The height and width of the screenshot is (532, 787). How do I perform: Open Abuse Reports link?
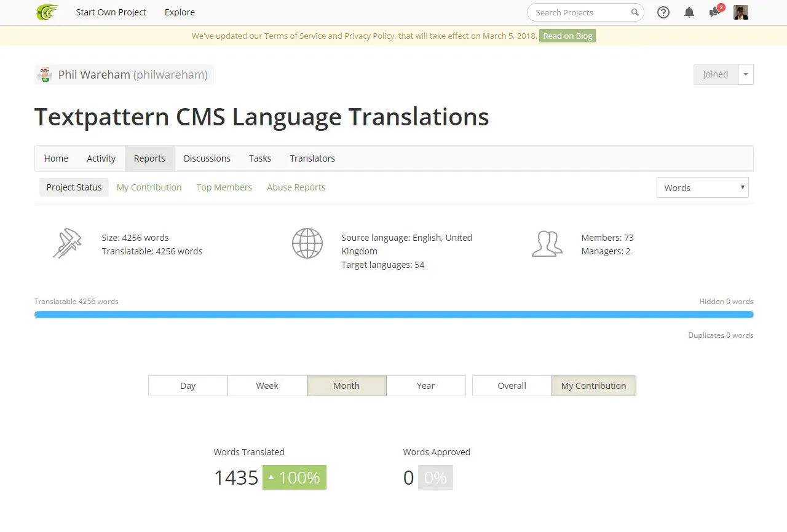(296, 187)
